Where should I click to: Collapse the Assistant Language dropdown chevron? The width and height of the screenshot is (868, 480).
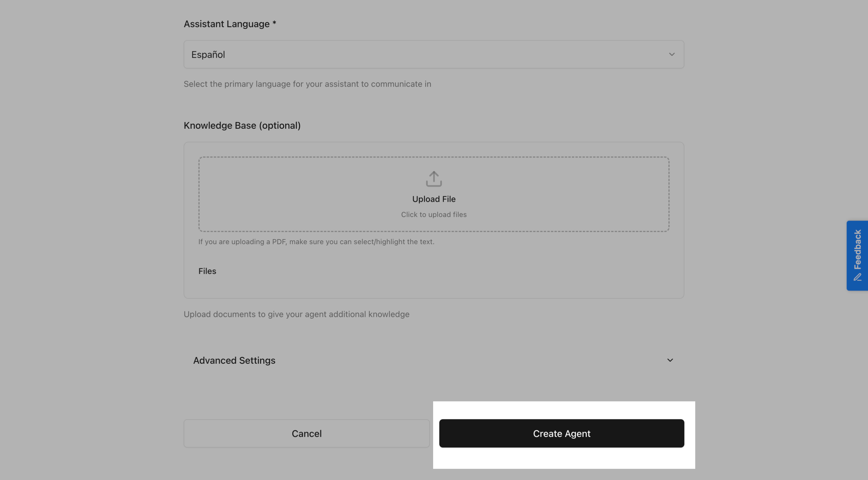coord(672,54)
